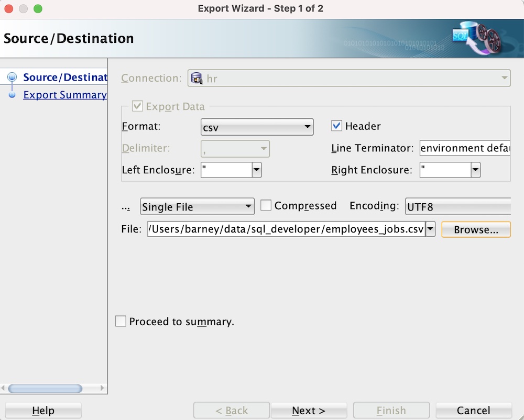Click into the Left Enclosure text field
This screenshot has height=420, width=524.
(x=226, y=170)
